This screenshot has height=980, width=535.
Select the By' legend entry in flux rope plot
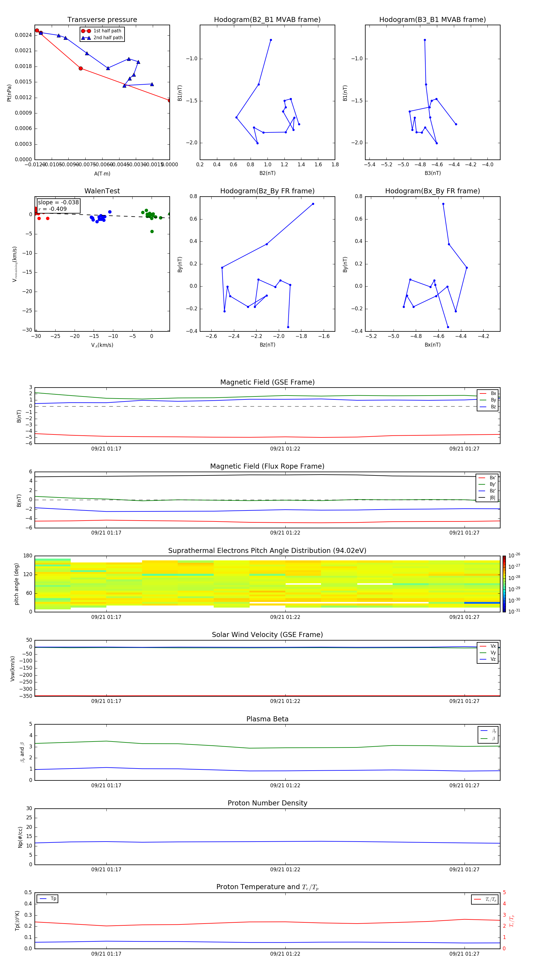point(487,484)
